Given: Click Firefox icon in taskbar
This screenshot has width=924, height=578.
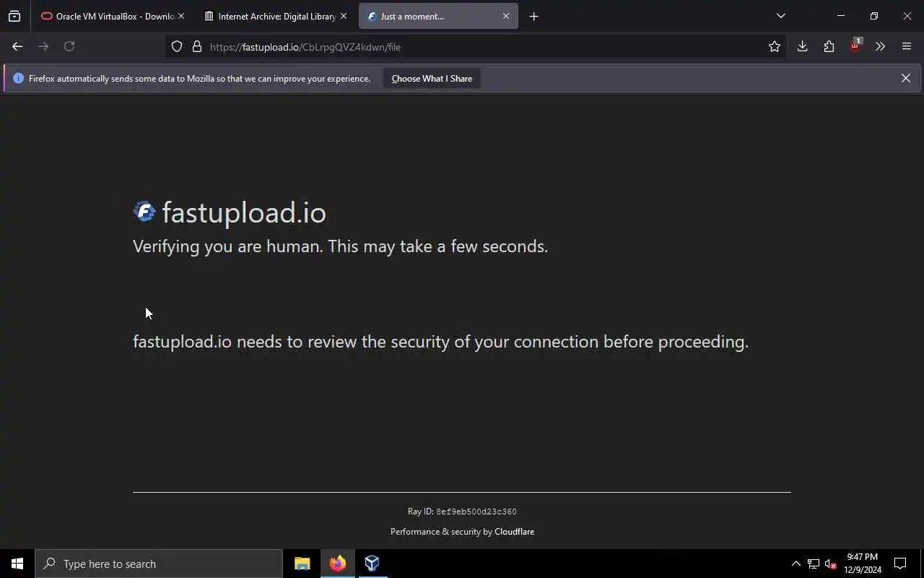Looking at the screenshot, I should click(337, 564).
